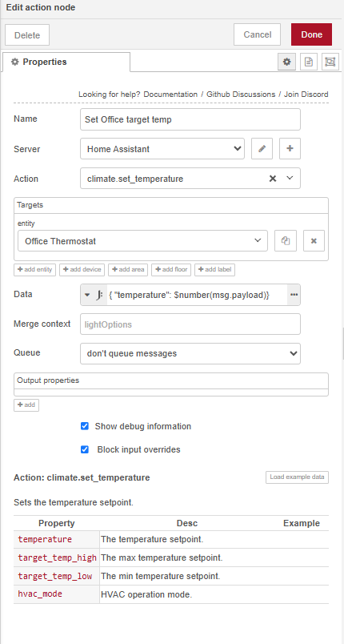Edit Home Assistant server pencil icon
This screenshot has width=344, height=644.
pos(262,149)
